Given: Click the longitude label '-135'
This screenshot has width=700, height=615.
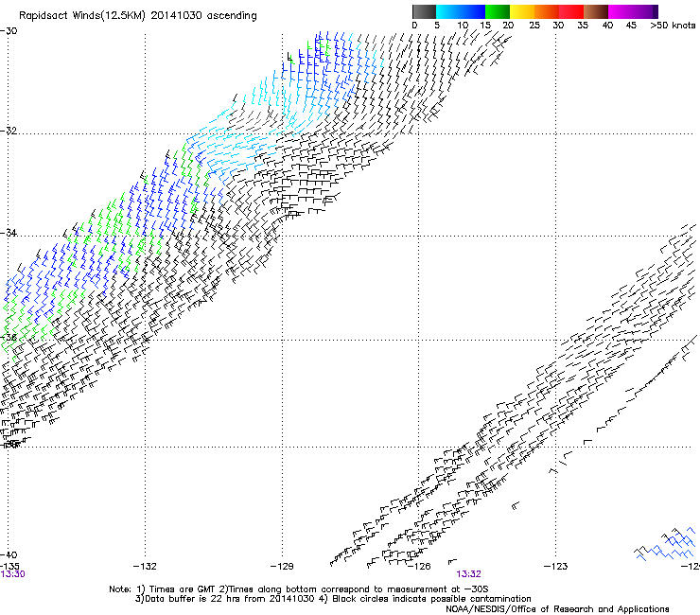Looking at the screenshot, I should pyautogui.click(x=9, y=567).
